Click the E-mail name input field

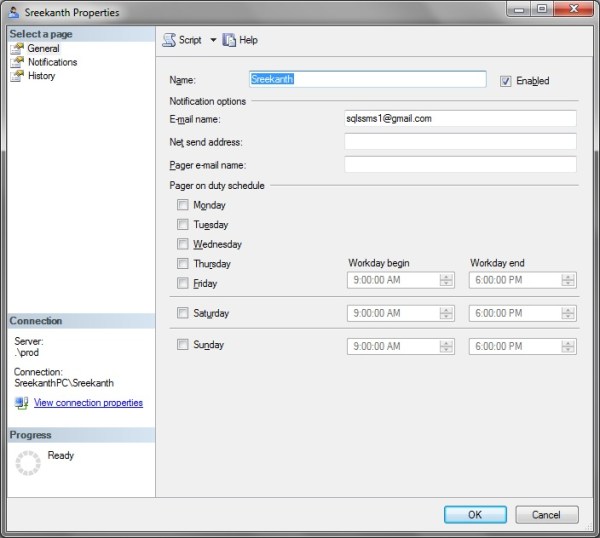[x=460, y=118]
